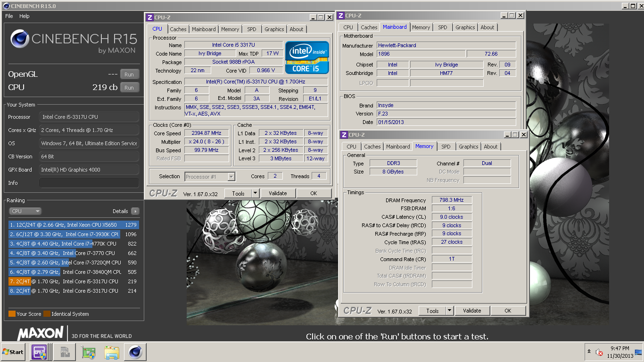
Task: Click the BIOS Version value F.23
Action: (x=446, y=114)
